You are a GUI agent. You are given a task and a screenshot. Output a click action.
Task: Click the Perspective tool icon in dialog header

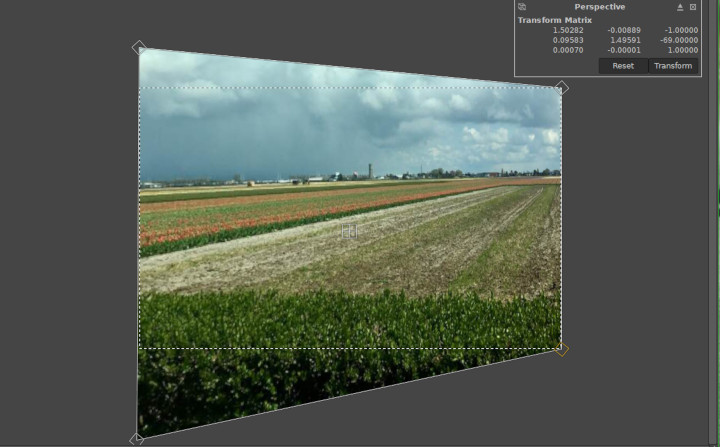click(522, 7)
